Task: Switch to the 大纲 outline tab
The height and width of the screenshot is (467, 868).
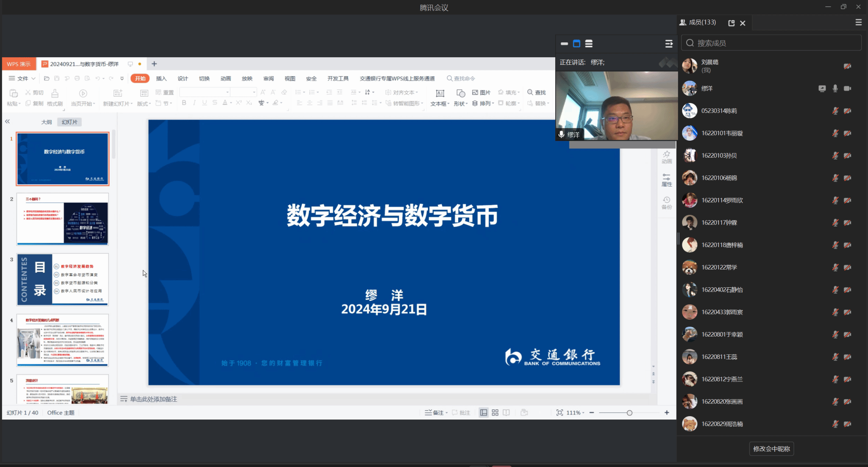Action: [47, 122]
